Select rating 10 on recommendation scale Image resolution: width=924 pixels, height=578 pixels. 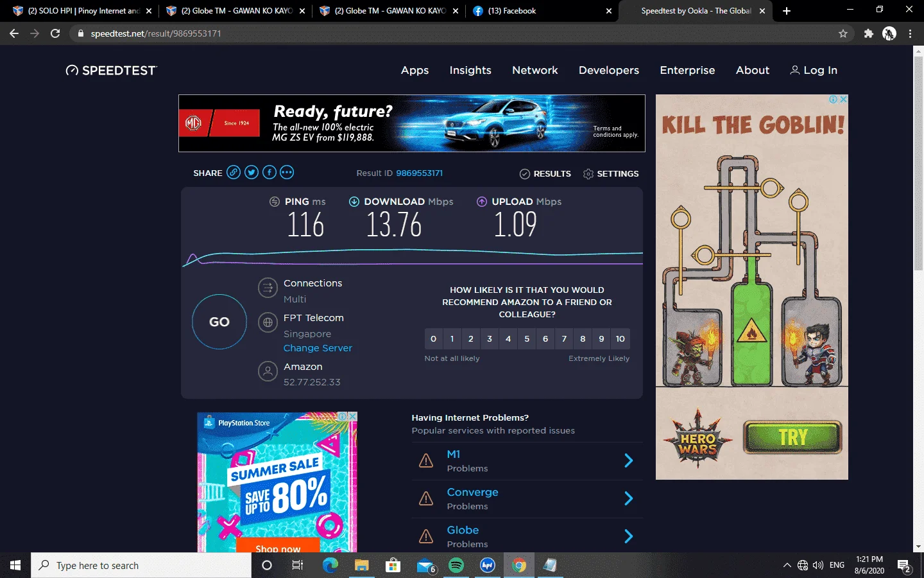(x=620, y=339)
